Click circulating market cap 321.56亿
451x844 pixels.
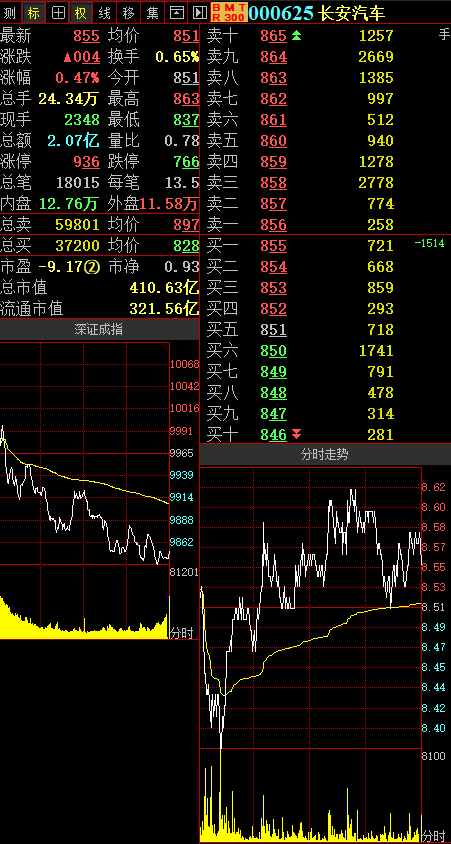(164, 309)
